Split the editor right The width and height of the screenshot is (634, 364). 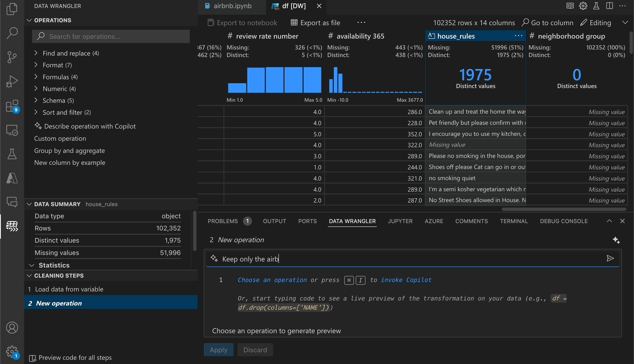click(x=609, y=6)
